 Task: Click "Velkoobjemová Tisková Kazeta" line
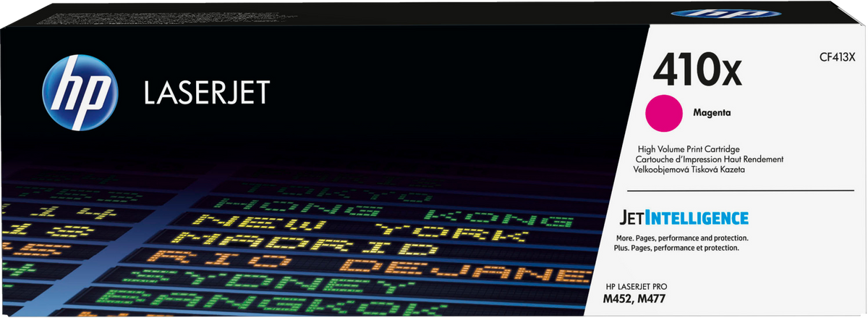(x=690, y=169)
